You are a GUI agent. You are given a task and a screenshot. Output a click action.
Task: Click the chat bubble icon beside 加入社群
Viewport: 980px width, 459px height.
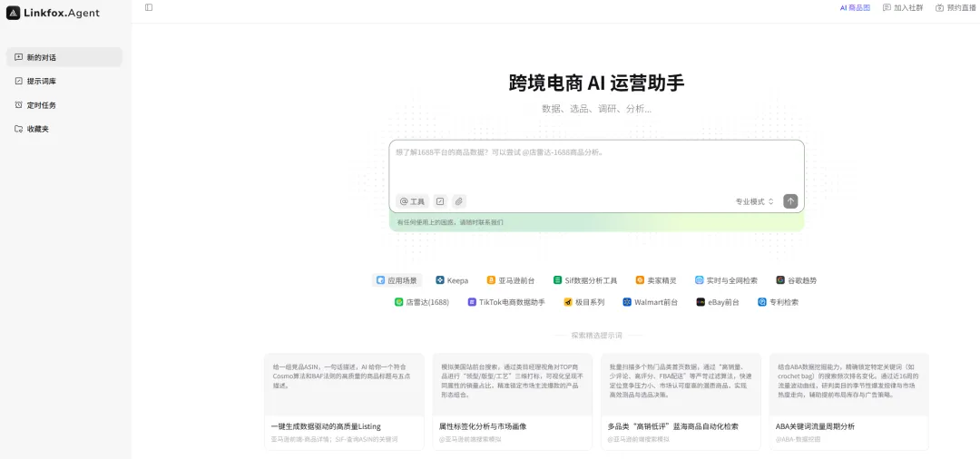[x=887, y=8]
